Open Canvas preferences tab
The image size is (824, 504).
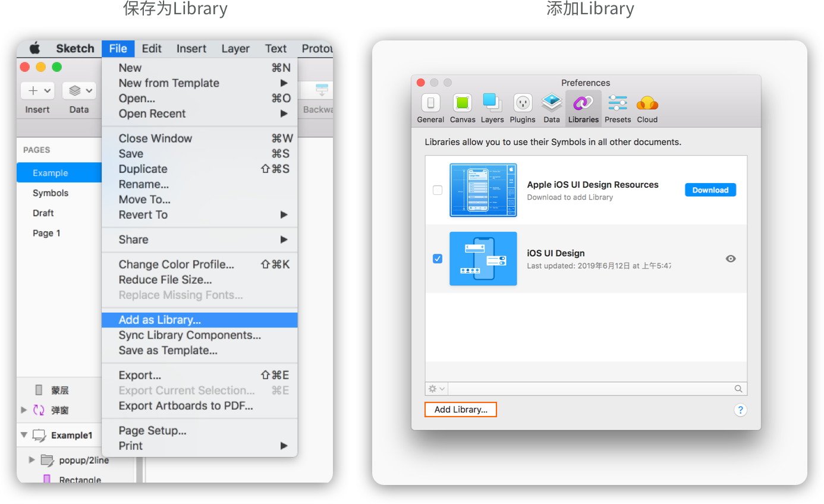click(463, 108)
